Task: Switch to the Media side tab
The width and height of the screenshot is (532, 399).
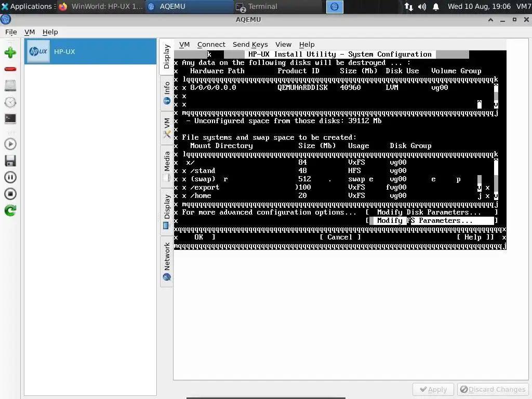Action: point(167,166)
